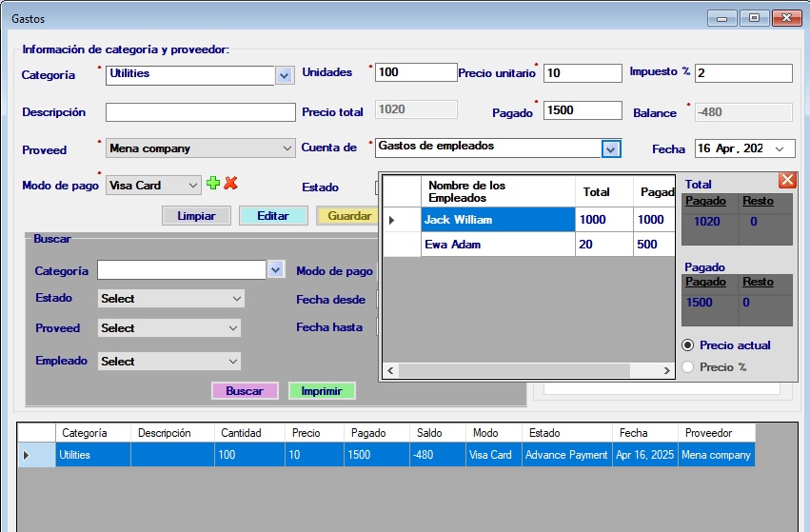
Task: Open the Cuenta de dropdown arrow
Action: (x=611, y=148)
